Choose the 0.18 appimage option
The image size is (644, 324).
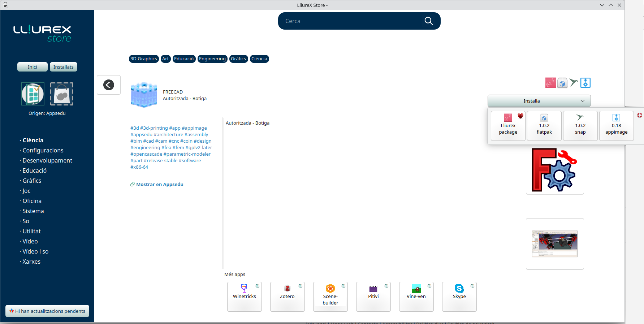(x=616, y=126)
